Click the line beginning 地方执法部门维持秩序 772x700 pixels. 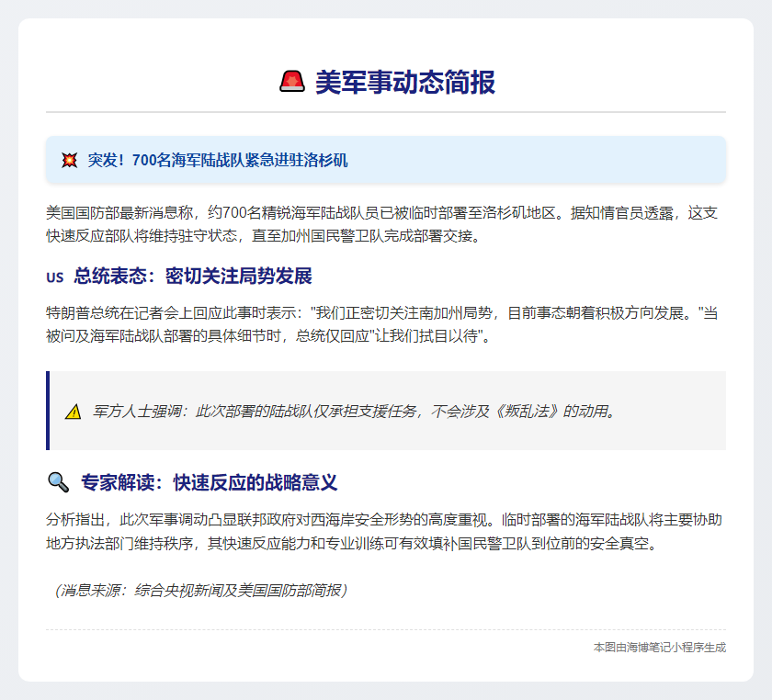click(x=351, y=544)
